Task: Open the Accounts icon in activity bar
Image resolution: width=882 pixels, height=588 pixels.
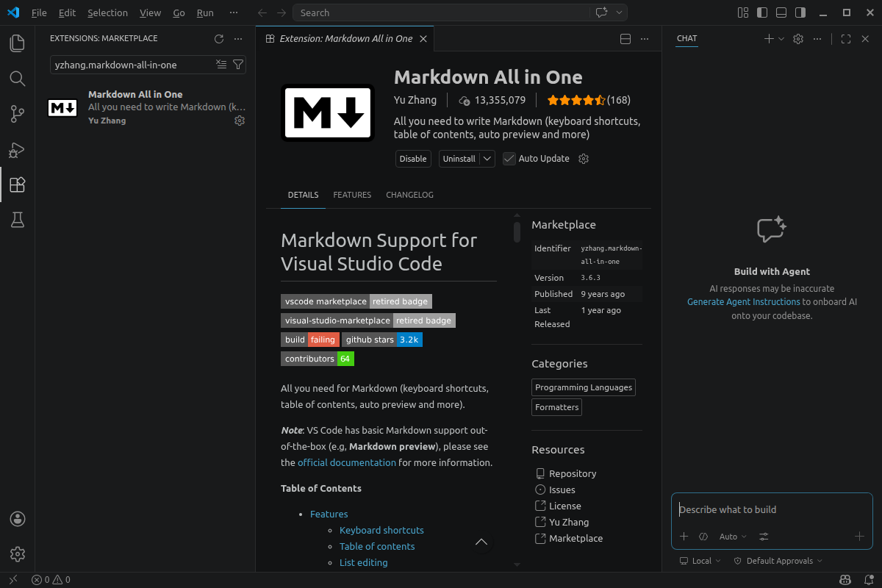Action: pyautogui.click(x=18, y=519)
